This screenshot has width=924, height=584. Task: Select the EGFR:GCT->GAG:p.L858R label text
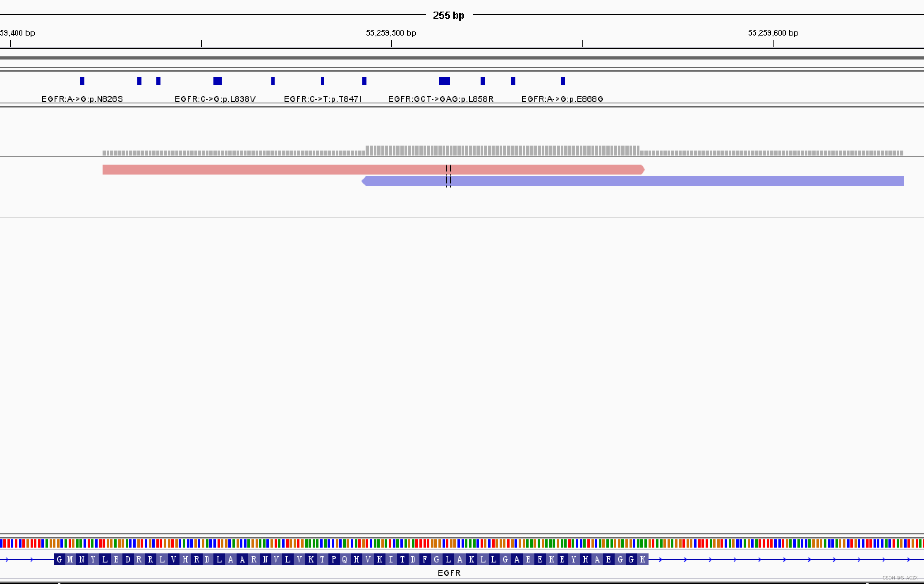click(x=440, y=99)
